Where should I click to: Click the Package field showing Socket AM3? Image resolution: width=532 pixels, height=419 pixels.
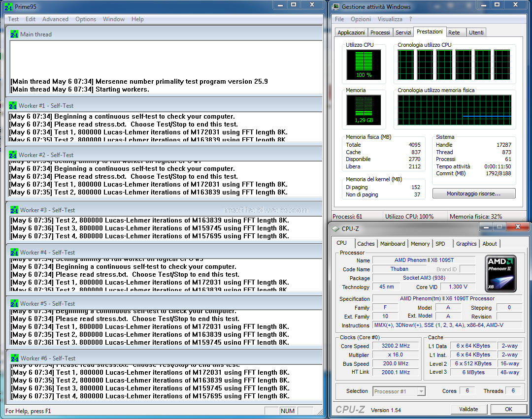point(424,278)
